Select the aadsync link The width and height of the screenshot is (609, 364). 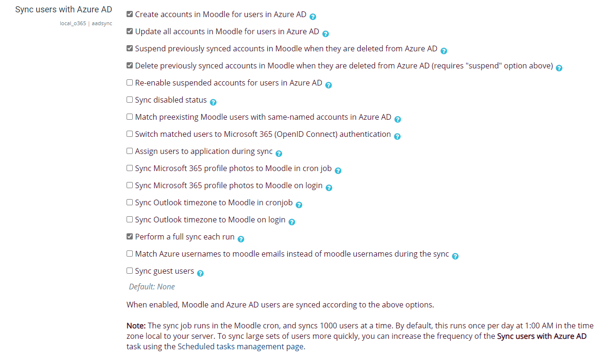pos(101,23)
